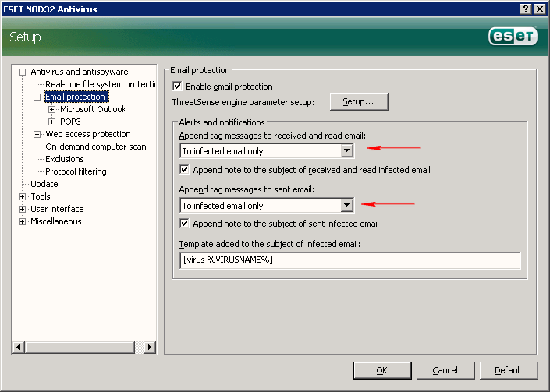The image size is (550, 392).
Task: Click the ESET logo in header
Action: click(x=512, y=37)
